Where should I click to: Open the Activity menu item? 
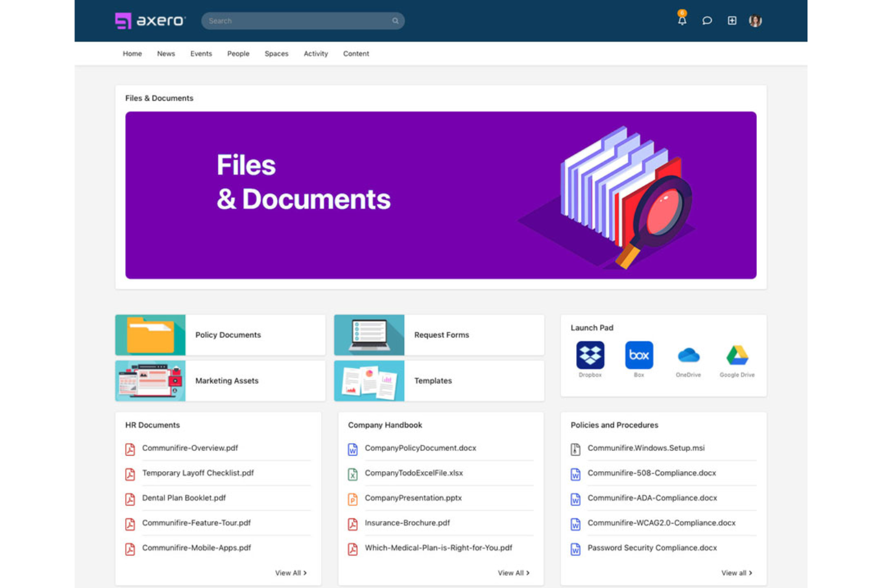coord(316,54)
